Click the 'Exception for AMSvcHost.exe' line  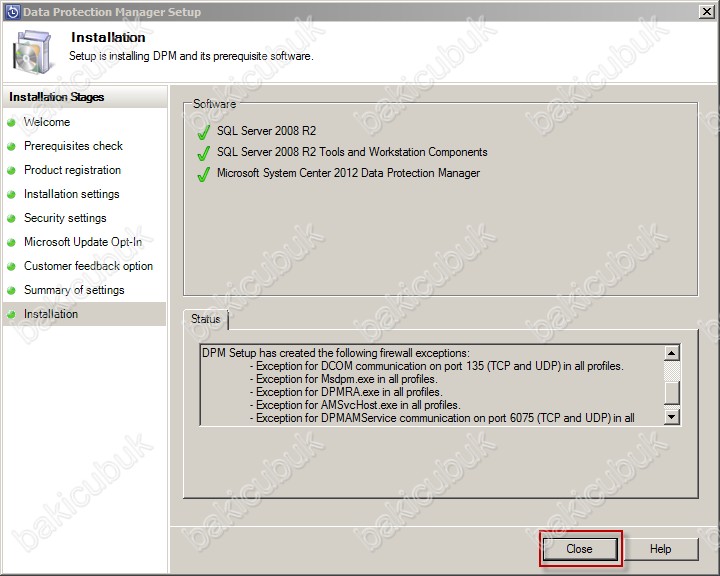pyautogui.click(x=355, y=405)
